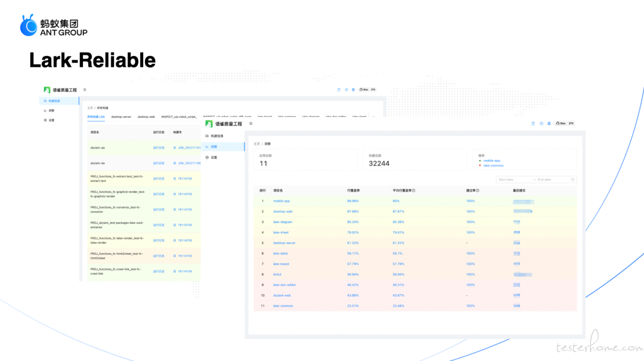Open desktop-web project in rank 2 row

[283, 211]
